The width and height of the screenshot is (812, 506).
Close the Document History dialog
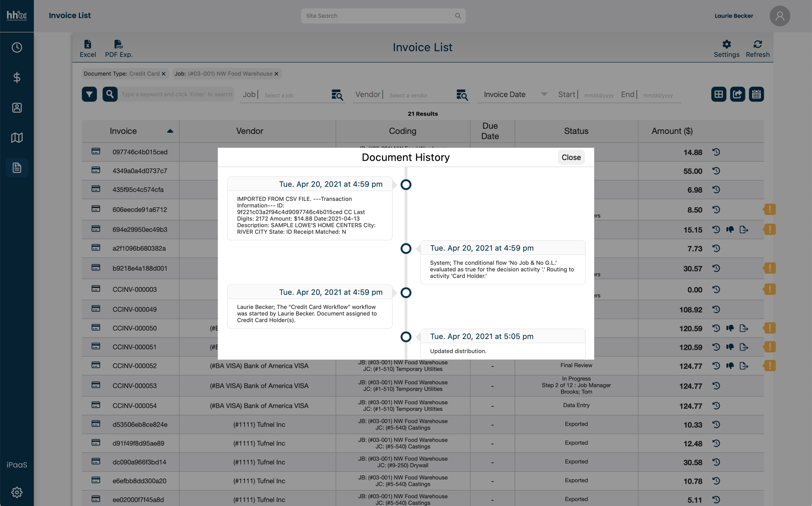(571, 157)
